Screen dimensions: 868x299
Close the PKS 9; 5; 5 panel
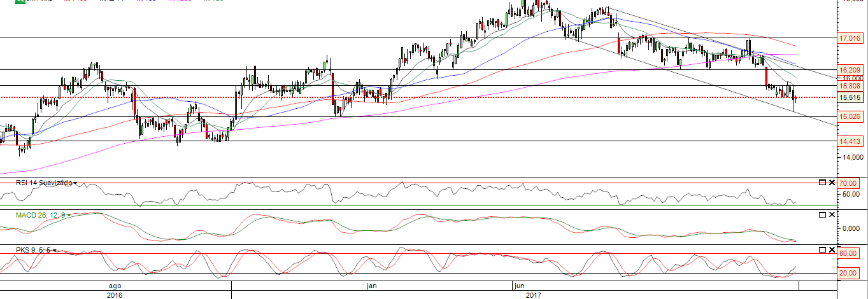coord(831,249)
